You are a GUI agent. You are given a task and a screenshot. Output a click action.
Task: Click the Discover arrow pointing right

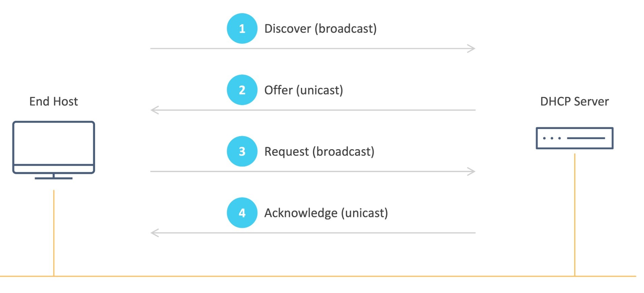click(x=313, y=48)
